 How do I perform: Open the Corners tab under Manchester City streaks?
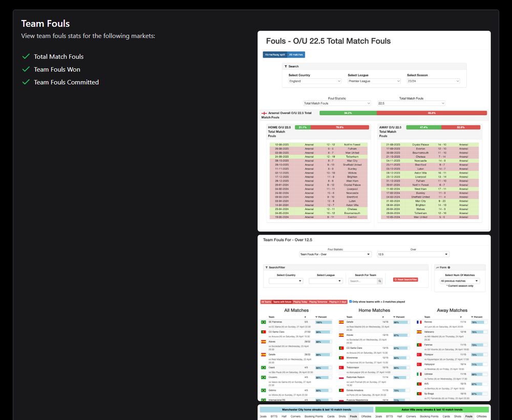(295, 416)
